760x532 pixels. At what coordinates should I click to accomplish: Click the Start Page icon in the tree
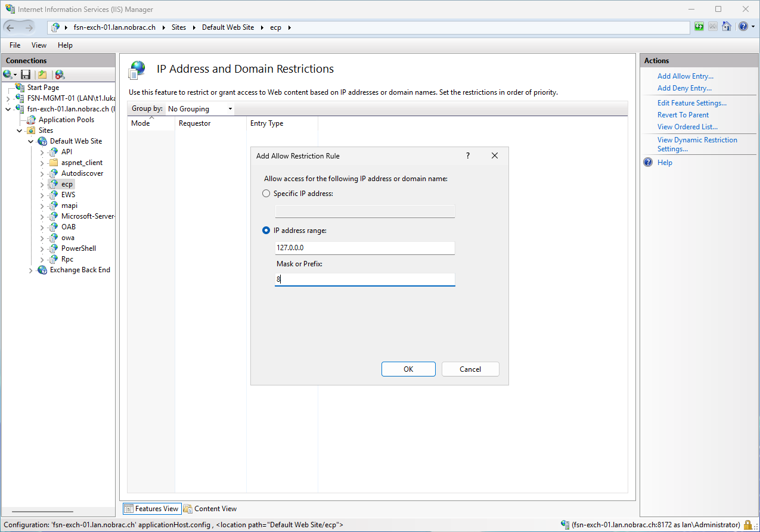click(20, 88)
